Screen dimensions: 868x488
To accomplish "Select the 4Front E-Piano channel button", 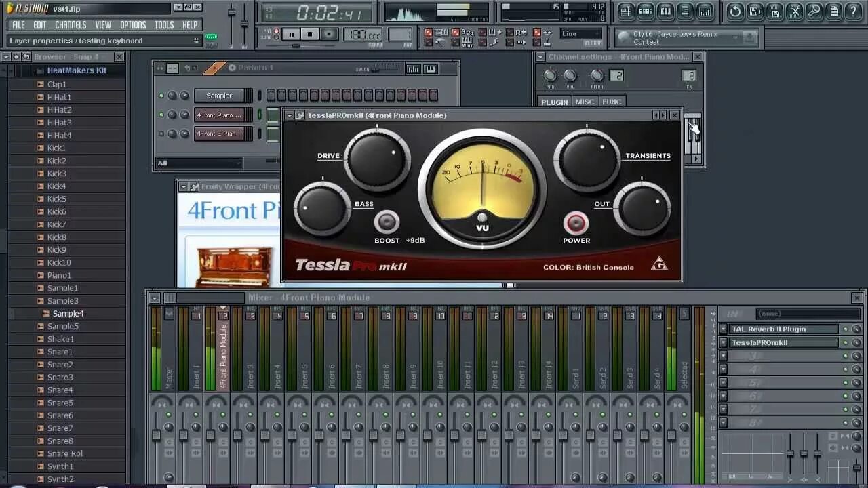I will tap(219, 134).
